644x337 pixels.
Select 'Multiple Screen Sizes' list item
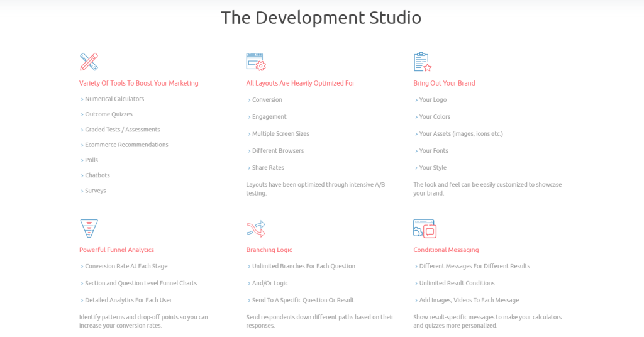point(280,134)
